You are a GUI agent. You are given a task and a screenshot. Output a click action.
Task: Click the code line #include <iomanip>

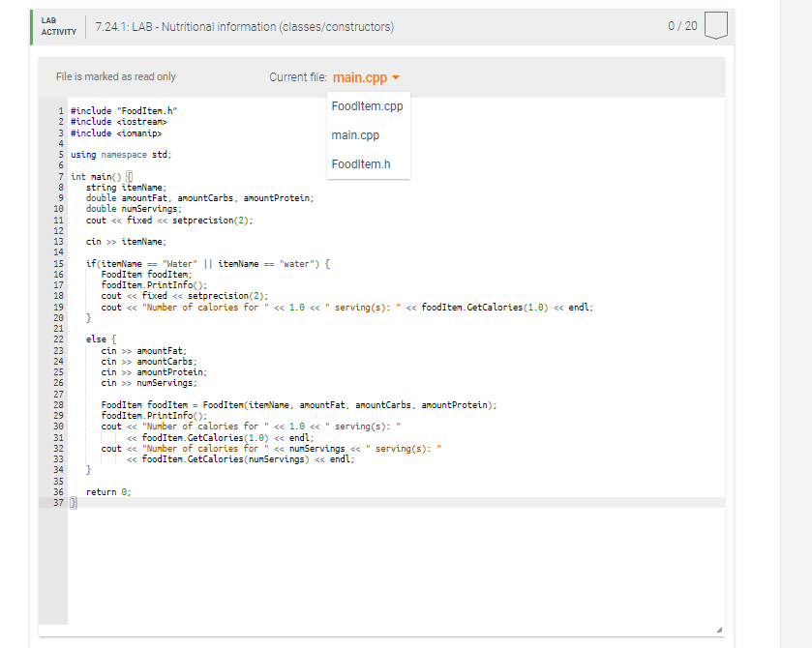pyautogui.click(x=116, y=133)
